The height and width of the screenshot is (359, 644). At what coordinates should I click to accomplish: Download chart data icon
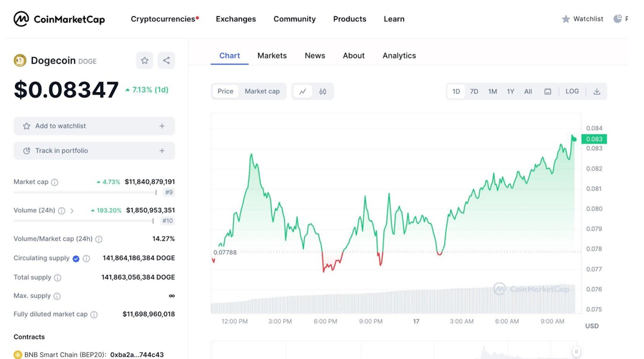(597, 91)
